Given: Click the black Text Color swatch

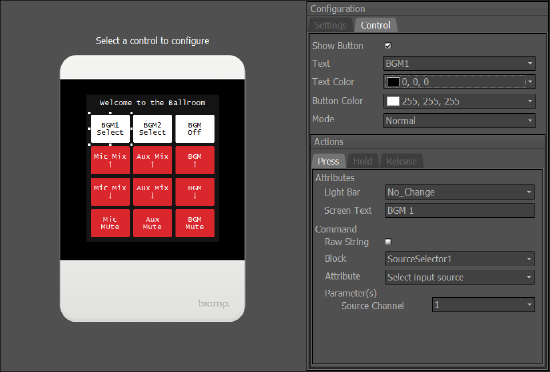Looking at the screenshot, I should [x=393, y=82].
